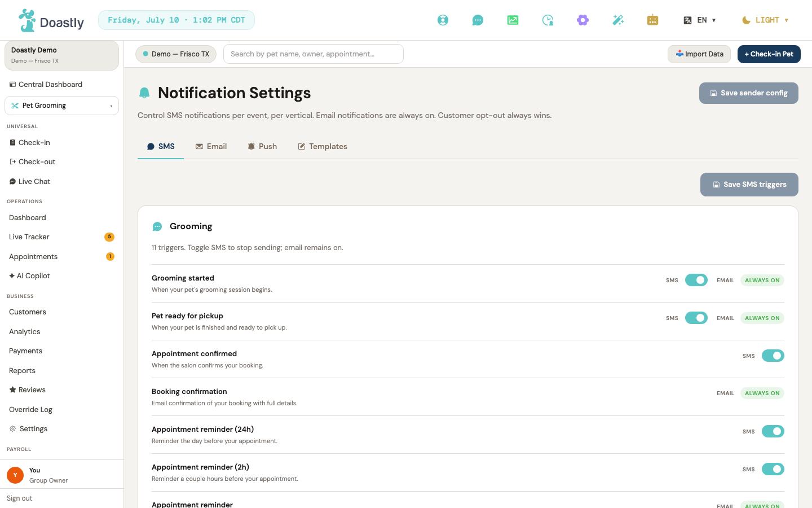Open the green chart icon in the top bar
This screenshot has width=812, height=508.
click(513, 20)
